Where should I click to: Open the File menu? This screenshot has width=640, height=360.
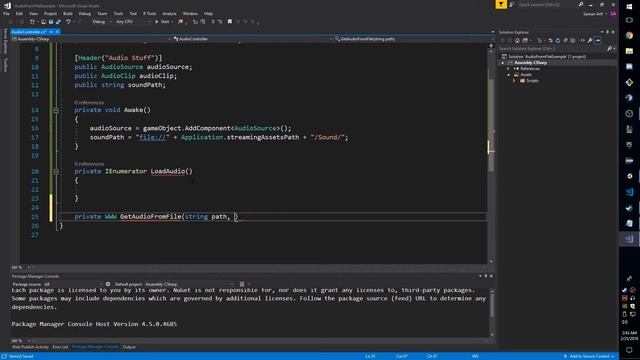pyautogui.click(x=6, y=13)
